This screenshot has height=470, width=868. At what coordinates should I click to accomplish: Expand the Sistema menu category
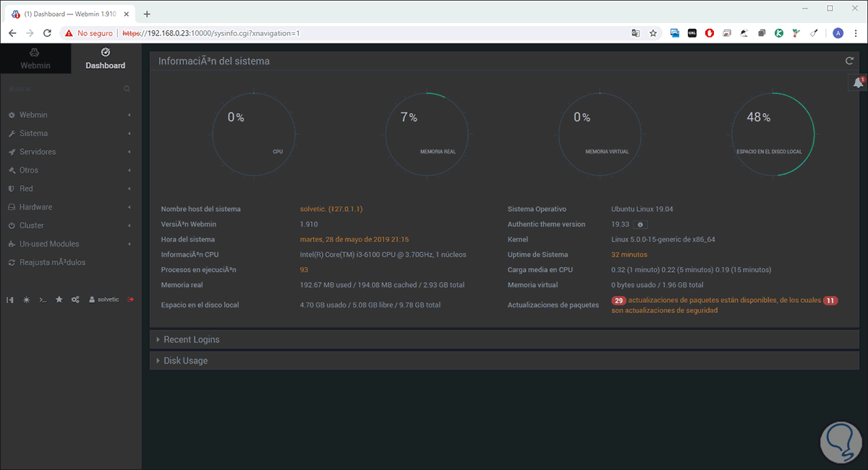tap(70, 133)
